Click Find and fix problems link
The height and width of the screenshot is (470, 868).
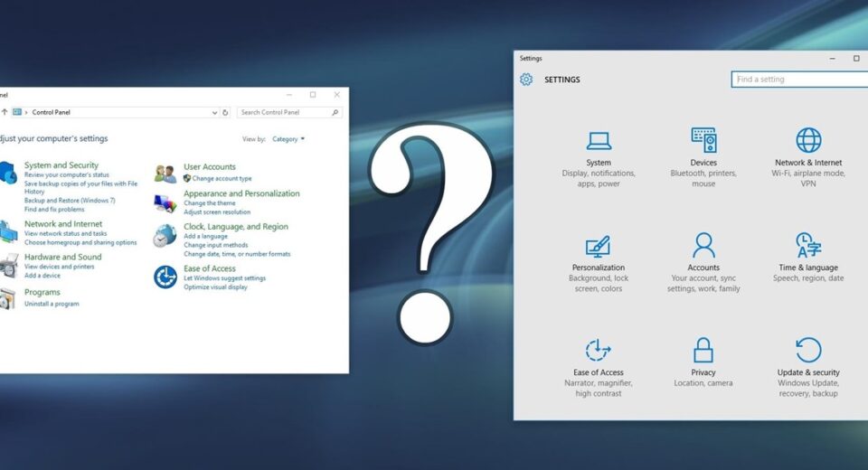(54, 210)
